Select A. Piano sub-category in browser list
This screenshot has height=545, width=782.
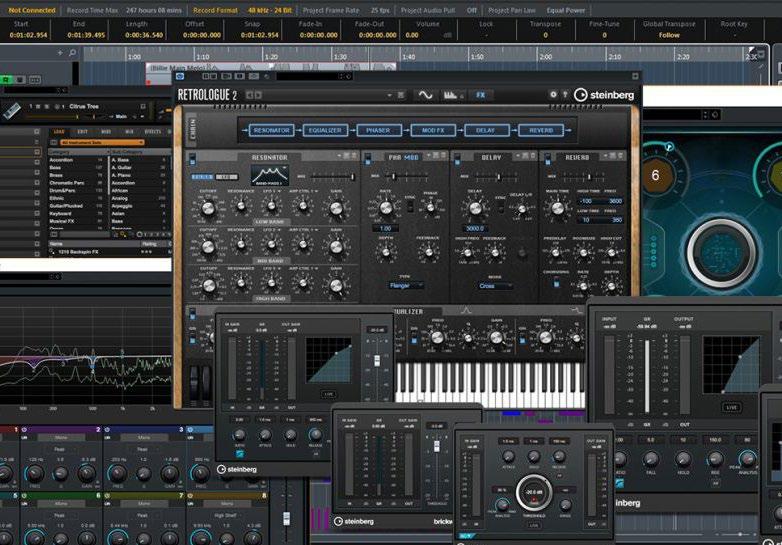click(139, 176)
